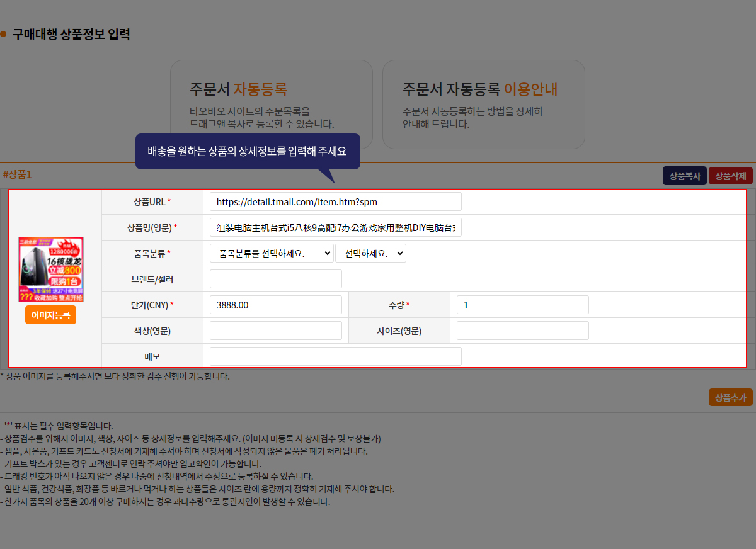Click the dark blue tooltip bubble
The height and width of the screenshot is (549, 756).
click(248, 152)
